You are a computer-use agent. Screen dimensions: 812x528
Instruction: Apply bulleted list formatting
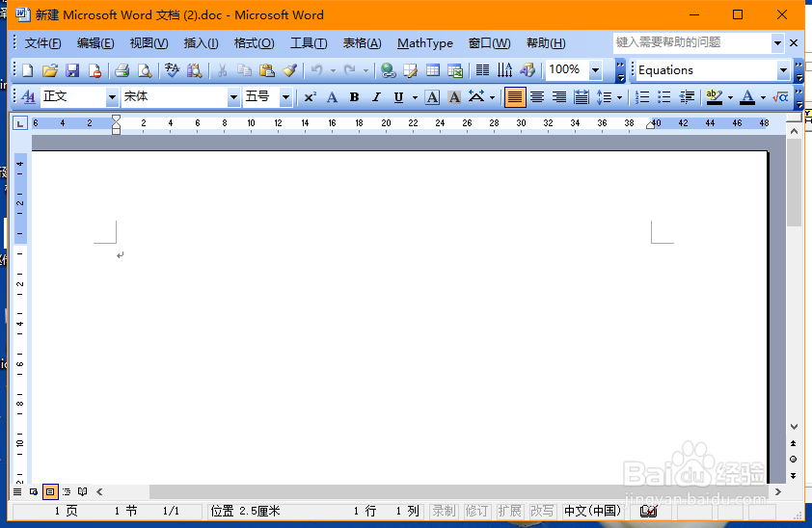(x=664, y=97)
